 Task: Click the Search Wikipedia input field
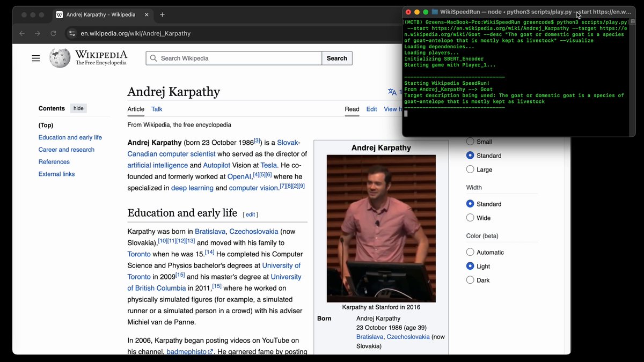pyautogui.click(x=234, y=58)
